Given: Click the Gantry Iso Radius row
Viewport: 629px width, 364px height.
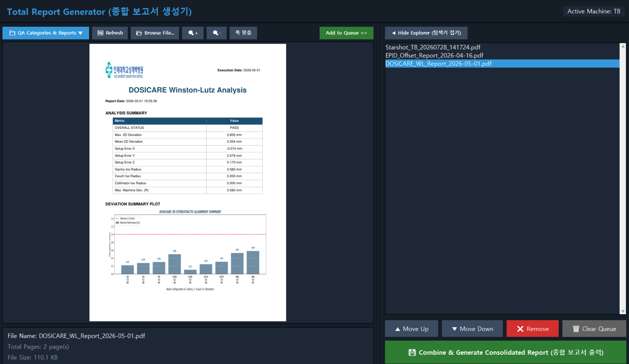Looking at the screenshot, I should coord(187,169).
